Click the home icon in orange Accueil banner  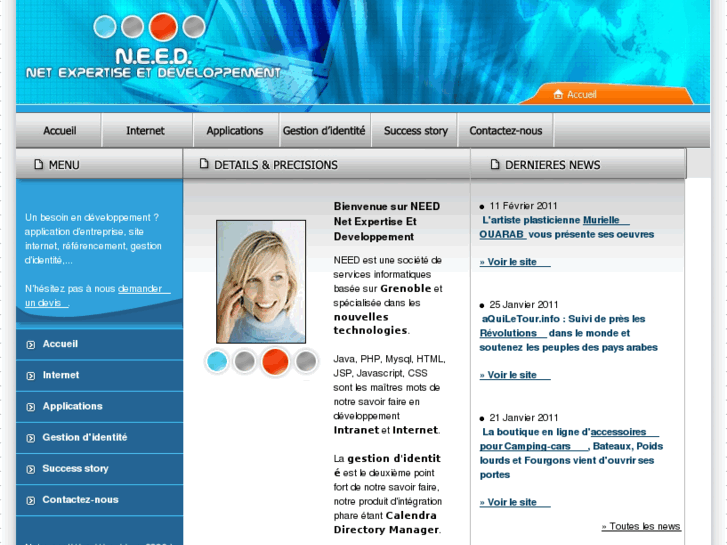[558, 94]
